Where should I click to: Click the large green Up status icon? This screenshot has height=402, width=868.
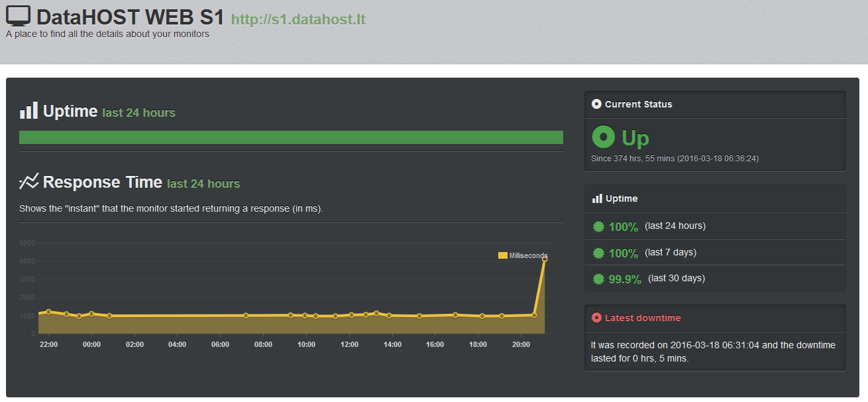[x=604, y=137]
